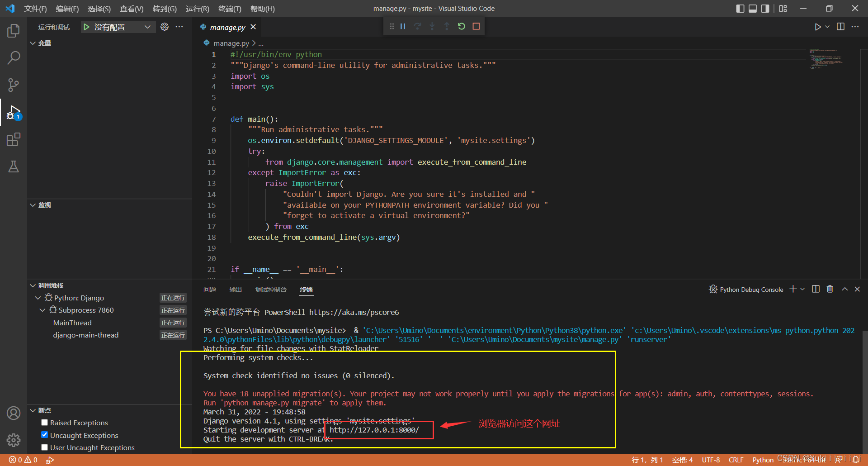Screen dimensions: 868x466
Task: Open the 转到(G) menu
Action: 165,9
